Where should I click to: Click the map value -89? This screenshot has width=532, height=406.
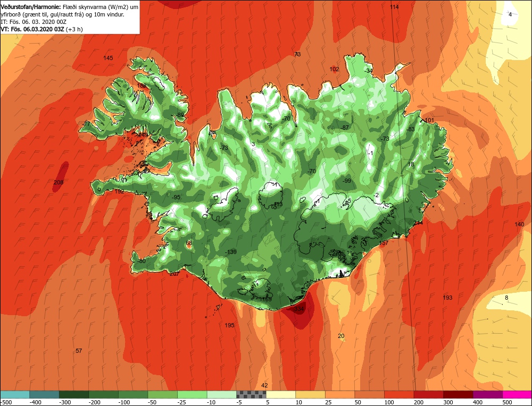click(x=179, y=115)
